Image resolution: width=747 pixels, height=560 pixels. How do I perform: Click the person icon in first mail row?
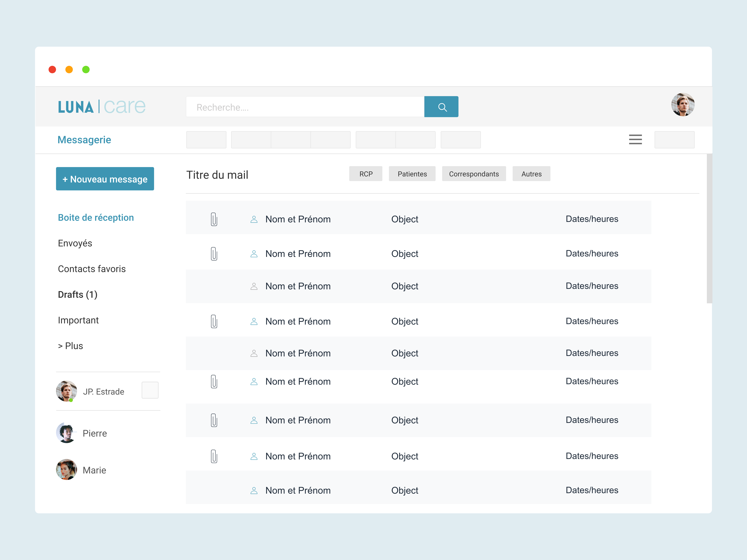click(x=254, y=219)
